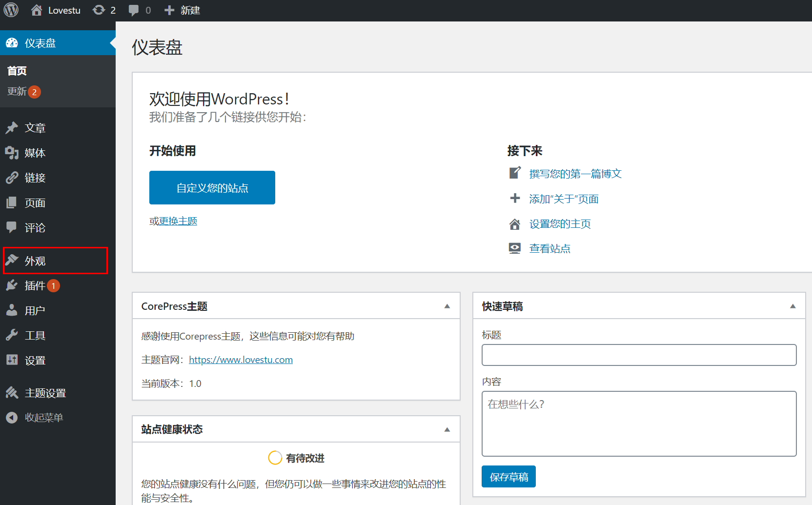Open the 撰写您的第一篇博文 link
The image size is (812, 505).
tap(575, 174)
